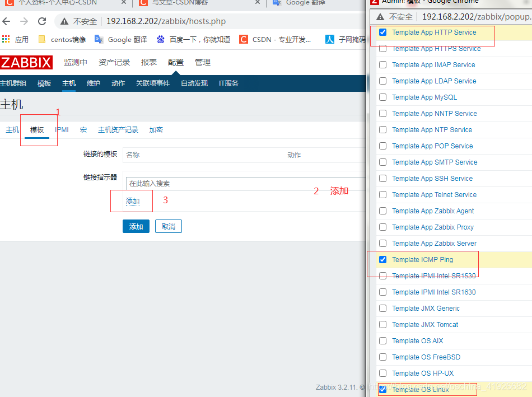Open the 配置 top menu
532x397 pixels.
(x=176, y=63)
